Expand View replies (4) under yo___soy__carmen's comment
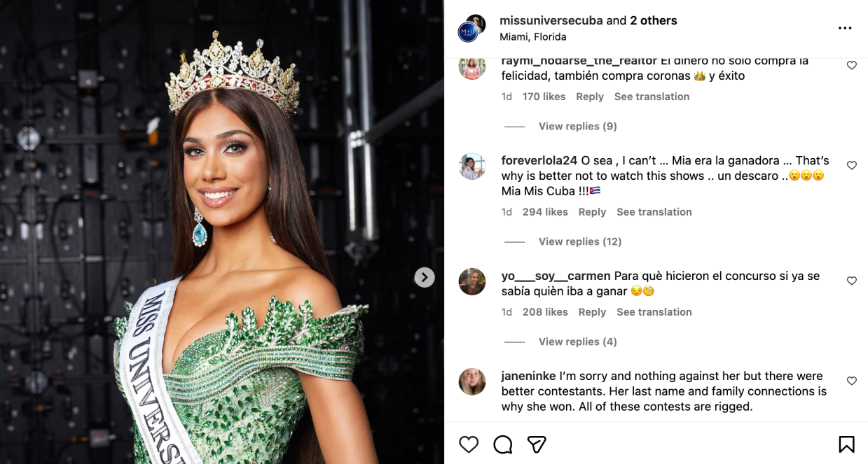This screenshot has height=464, width=868. pyautogui.click(x=577, y=342)
